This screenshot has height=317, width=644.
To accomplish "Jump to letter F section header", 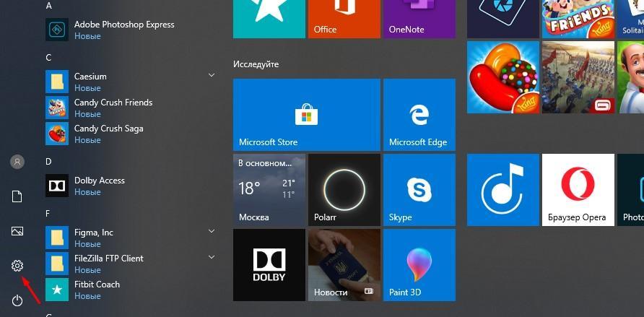I will pyautogui.click(x=48, y=214).
